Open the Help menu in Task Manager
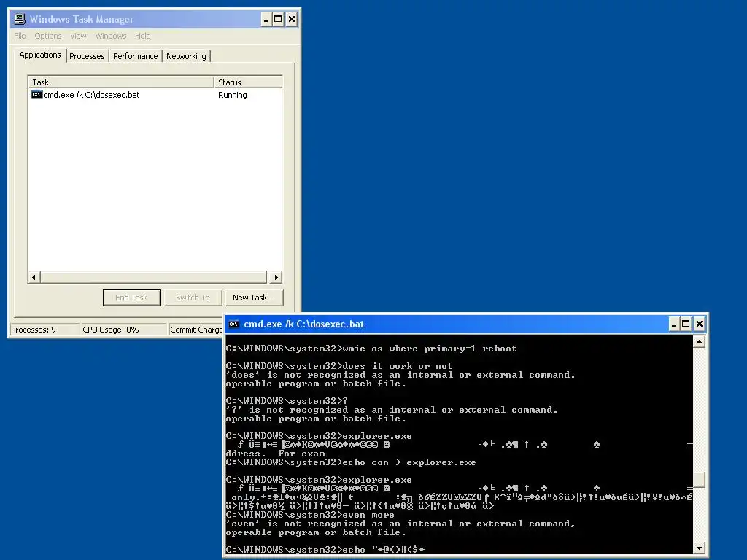Viewport: 747px width, 560px height. (x=142, y=36)
